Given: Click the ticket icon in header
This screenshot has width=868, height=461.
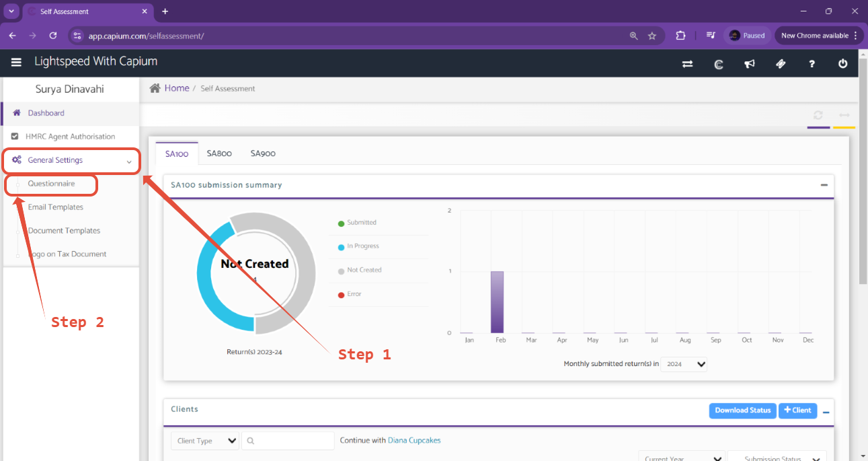Looking at the screenshot, I should click(x=781, y=64).
